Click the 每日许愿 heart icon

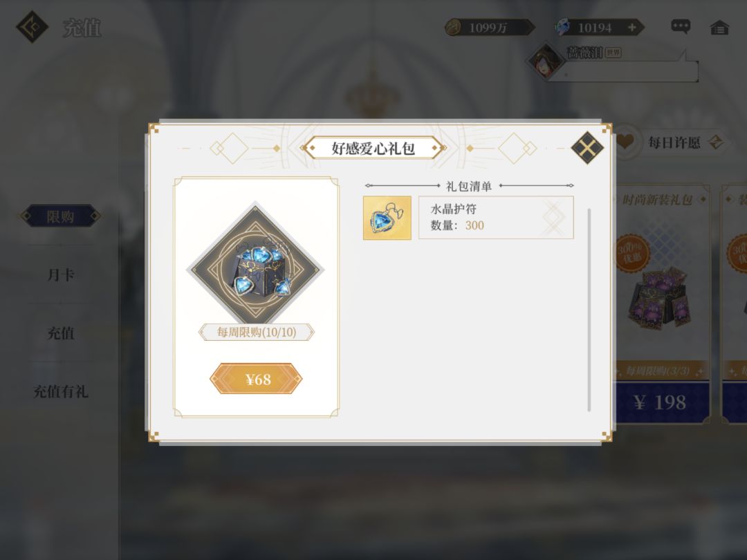click(625, 142)
